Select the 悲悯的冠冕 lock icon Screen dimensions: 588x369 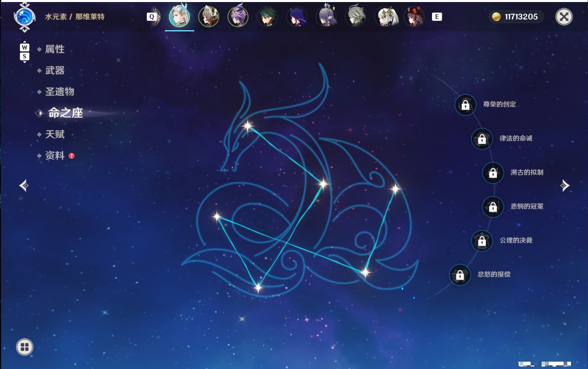point(493,207)
